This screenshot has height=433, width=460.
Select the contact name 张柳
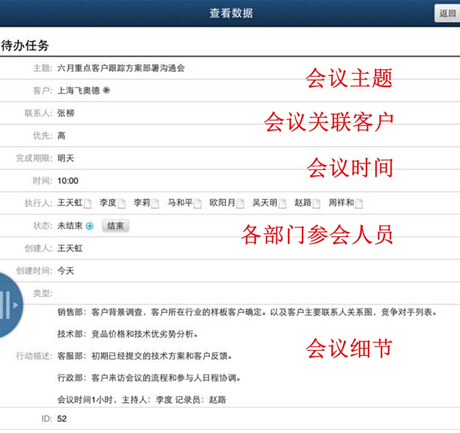click(x=66, y=113)
